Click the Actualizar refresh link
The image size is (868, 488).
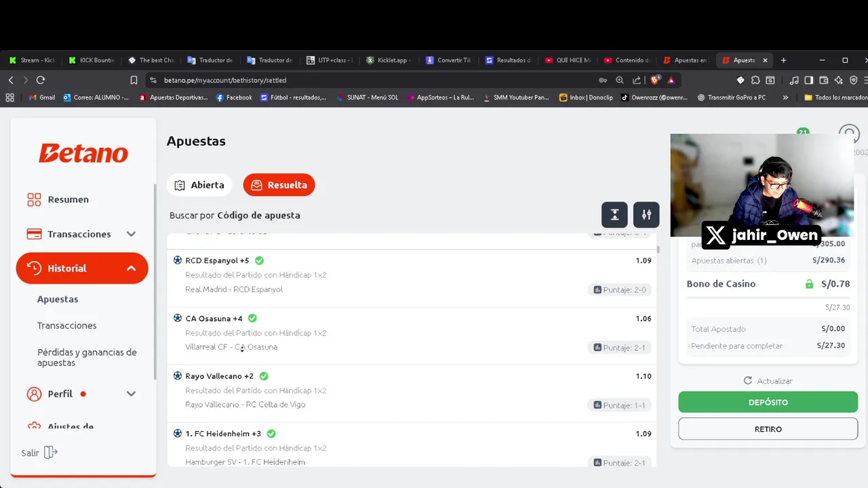click(768, 381)
